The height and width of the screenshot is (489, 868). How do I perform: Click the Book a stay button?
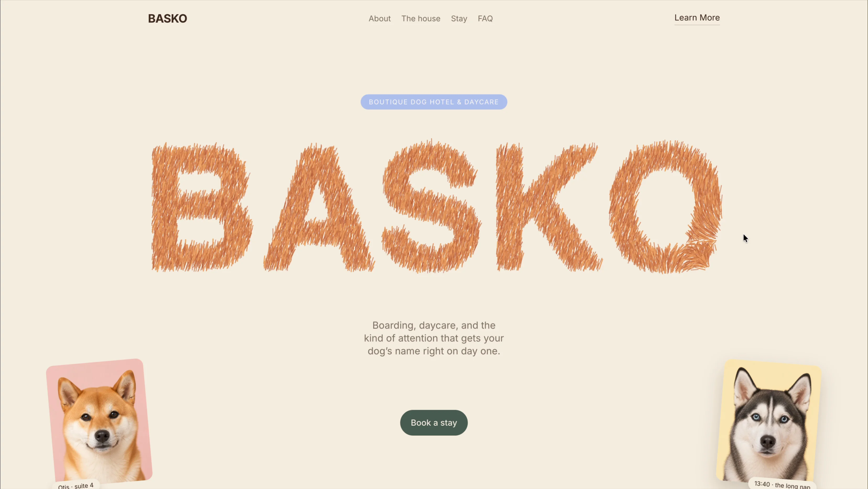pyautogui.click(x=434, y=423)
